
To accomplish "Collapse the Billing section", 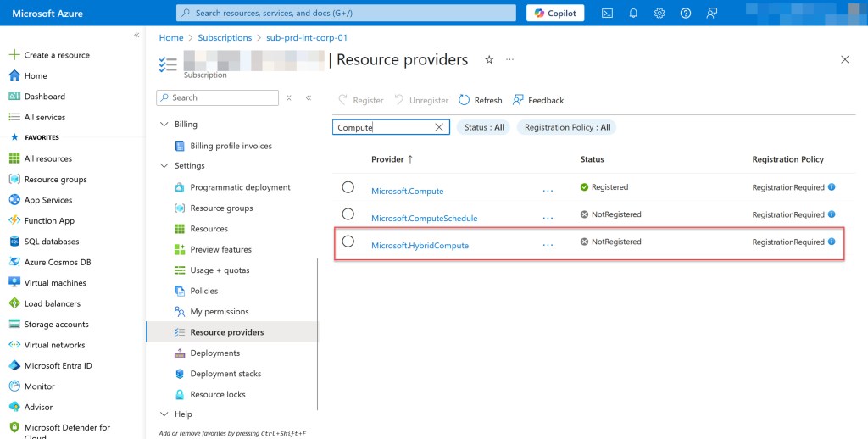I will pyautogui.click(x=164, y=125).
